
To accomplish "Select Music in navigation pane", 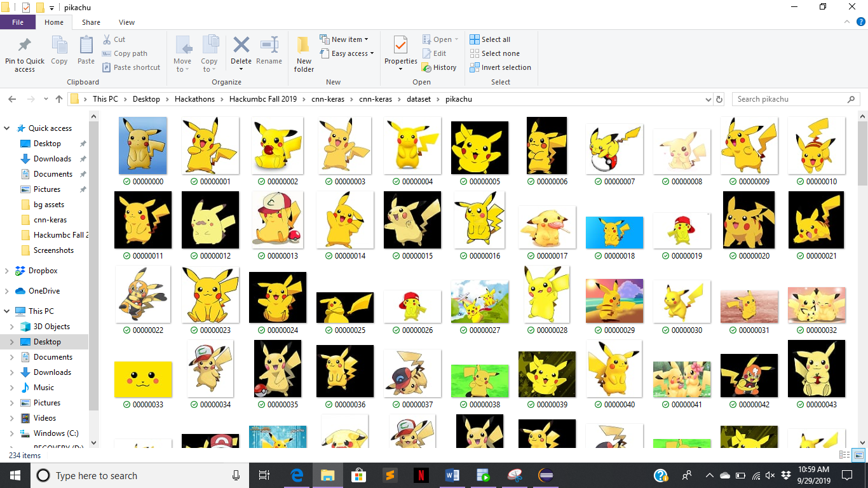I will coord(44,388).
